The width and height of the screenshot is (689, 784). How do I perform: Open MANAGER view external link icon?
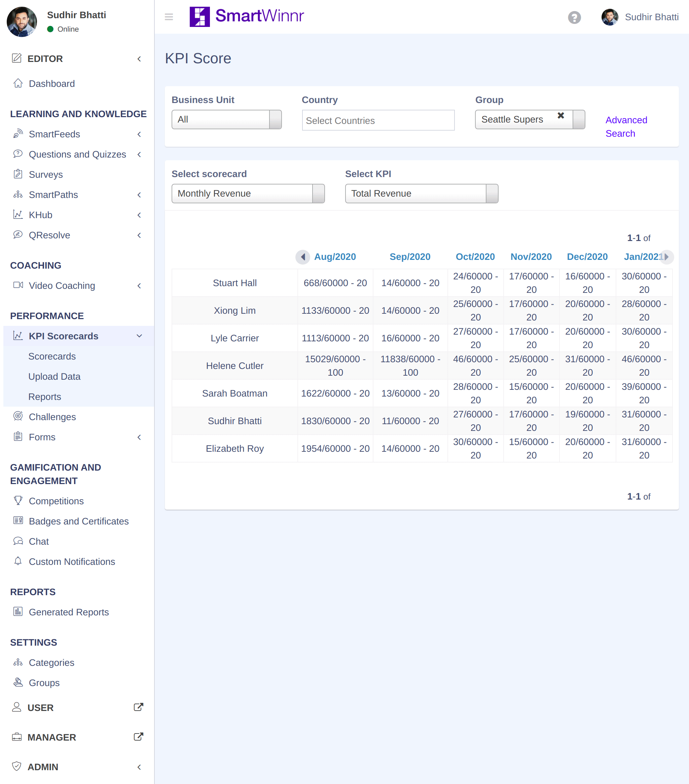coord(138,737)
